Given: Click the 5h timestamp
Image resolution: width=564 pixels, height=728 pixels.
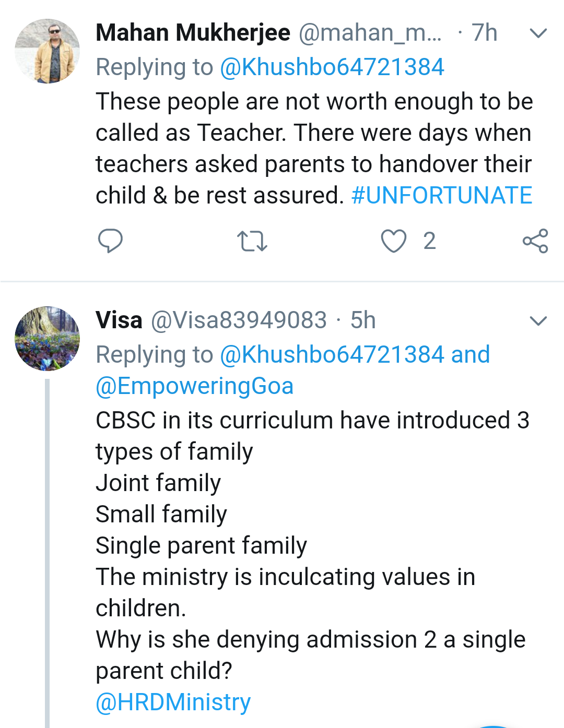Looking at the screenshot, I should click(x=363, y=320).
